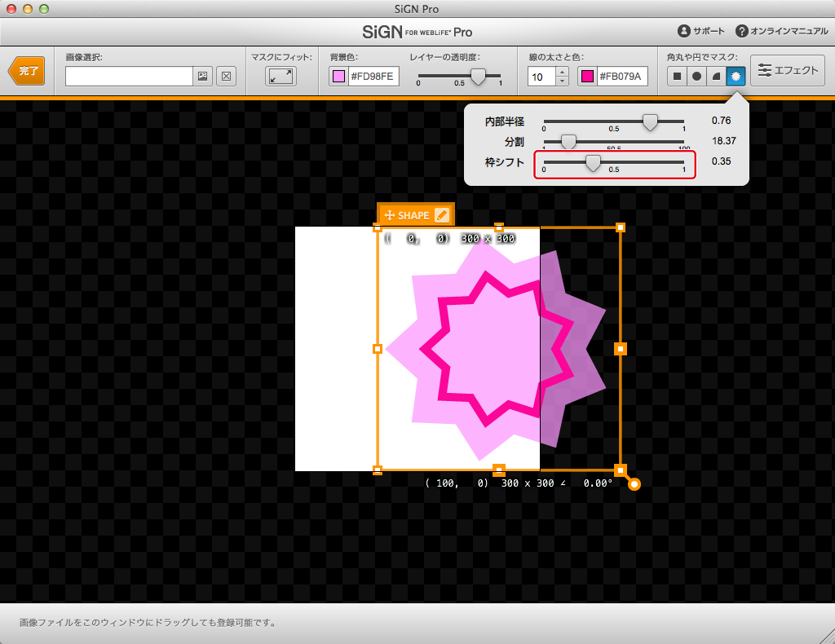Click the top-center resize handle of the shape
835x644 pixels.
[x=499, y=227]
